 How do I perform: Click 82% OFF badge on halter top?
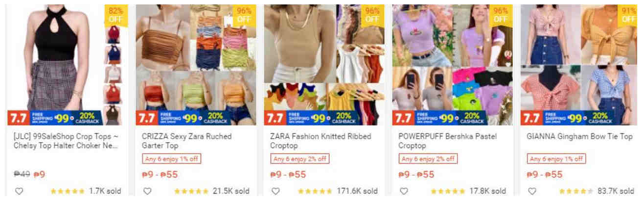[x=116, y=15]
